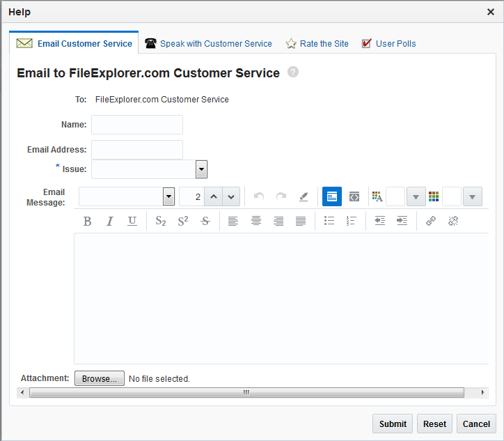Apply superscript formatting

pyautogui.click(x=183, y=221)
